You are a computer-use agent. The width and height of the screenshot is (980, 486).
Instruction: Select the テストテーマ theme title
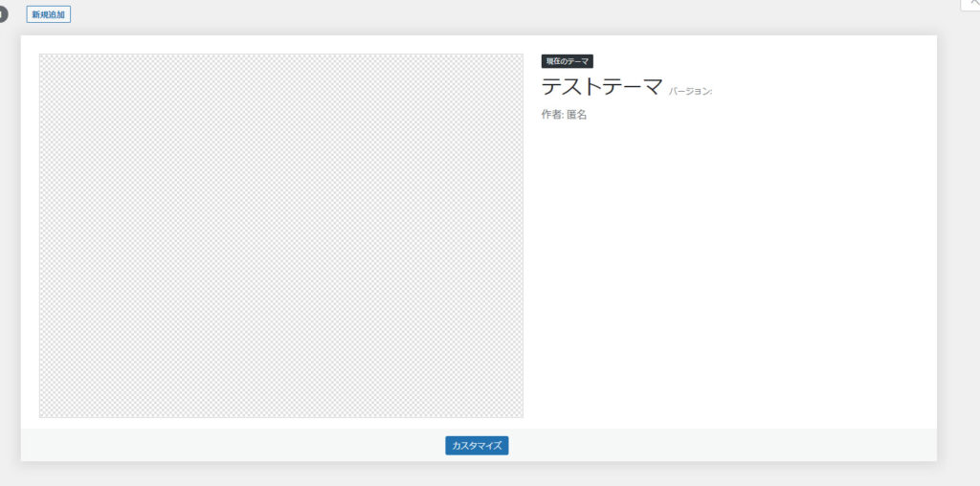[602, 87]
